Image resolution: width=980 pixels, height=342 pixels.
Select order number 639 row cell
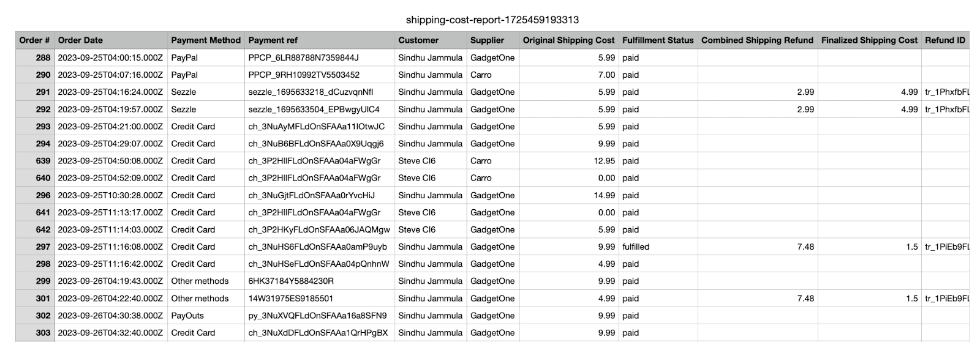35,161
